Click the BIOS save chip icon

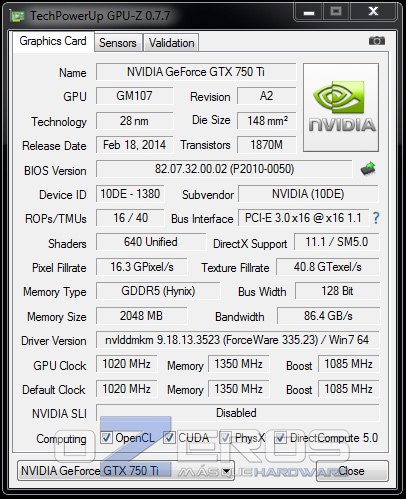click(x=368, y=169)
